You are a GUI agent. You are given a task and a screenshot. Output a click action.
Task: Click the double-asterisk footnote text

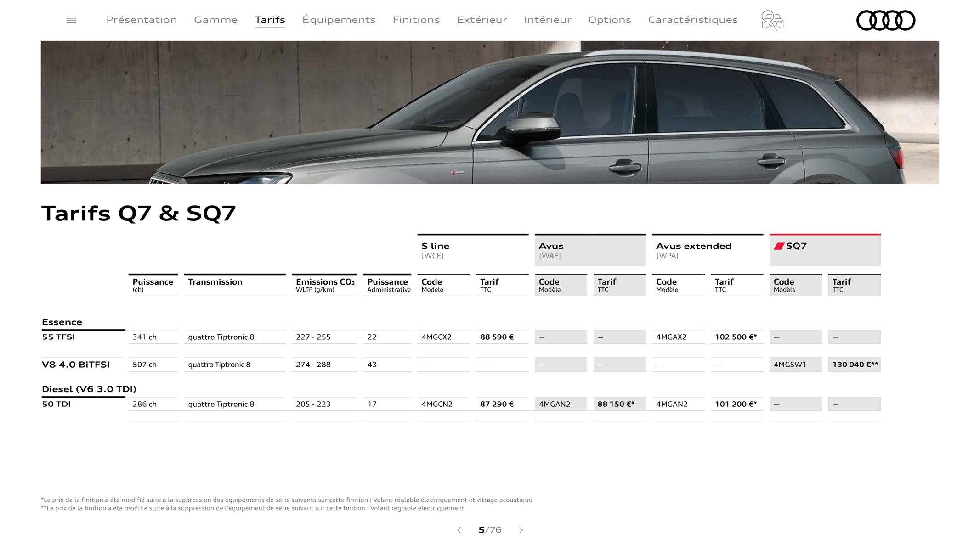(x=252, y=508)
